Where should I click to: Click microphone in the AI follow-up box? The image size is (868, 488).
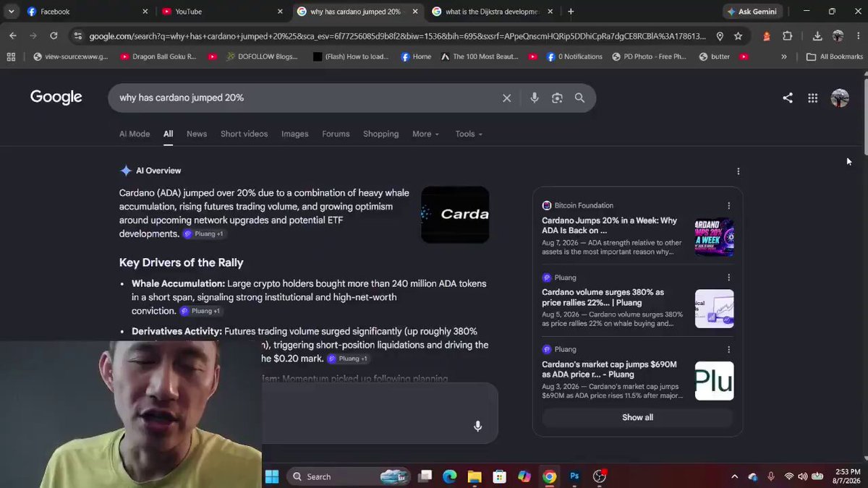(477, 427)
